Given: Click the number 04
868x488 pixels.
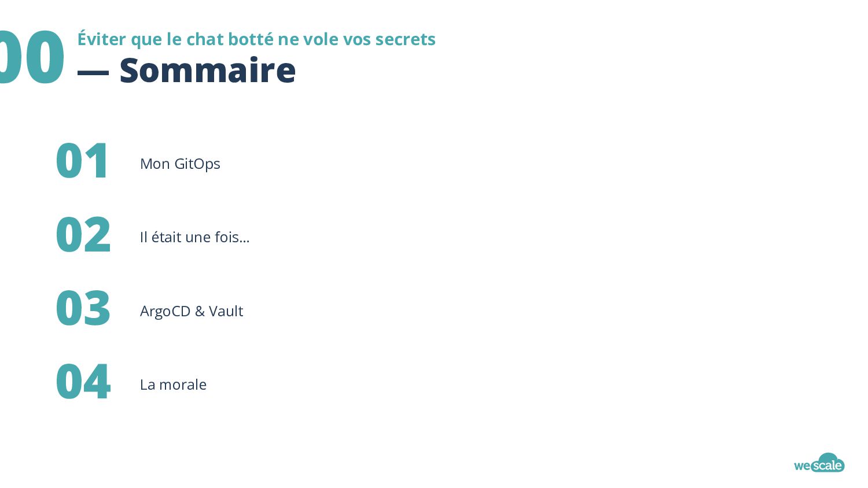Looking at the screenshot, I should (x=83, y=382).
